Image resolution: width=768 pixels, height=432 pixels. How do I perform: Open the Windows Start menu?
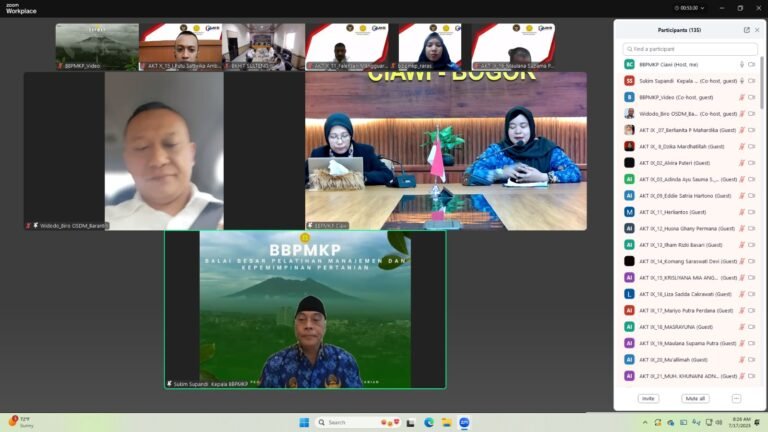[x=304, y=422]
